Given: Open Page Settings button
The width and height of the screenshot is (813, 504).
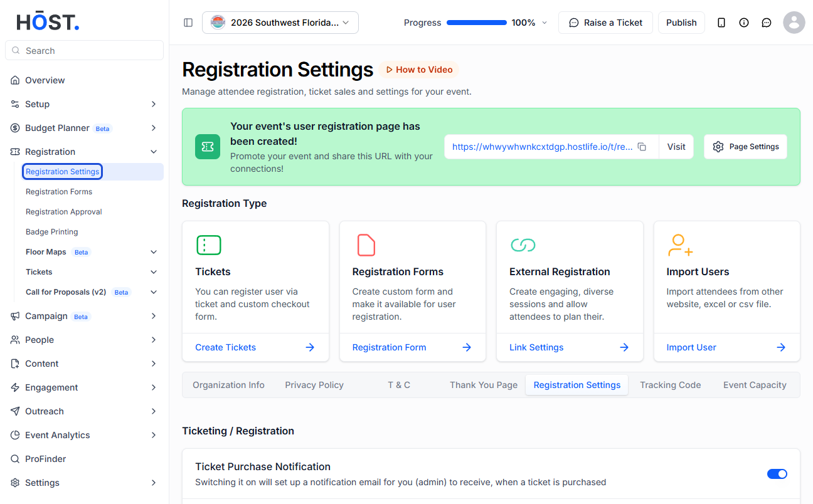Looking at the screenshot, I should point(745,147).
